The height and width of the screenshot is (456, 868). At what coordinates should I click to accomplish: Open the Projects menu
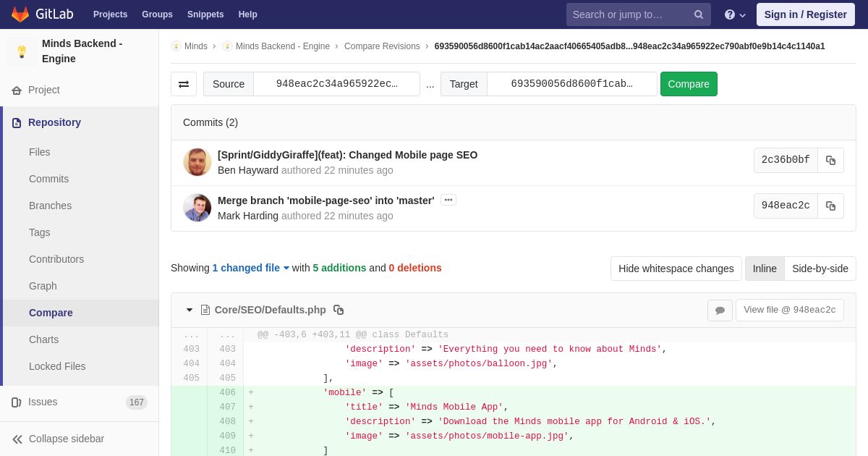pyautogui.click(x=110, y=14)
